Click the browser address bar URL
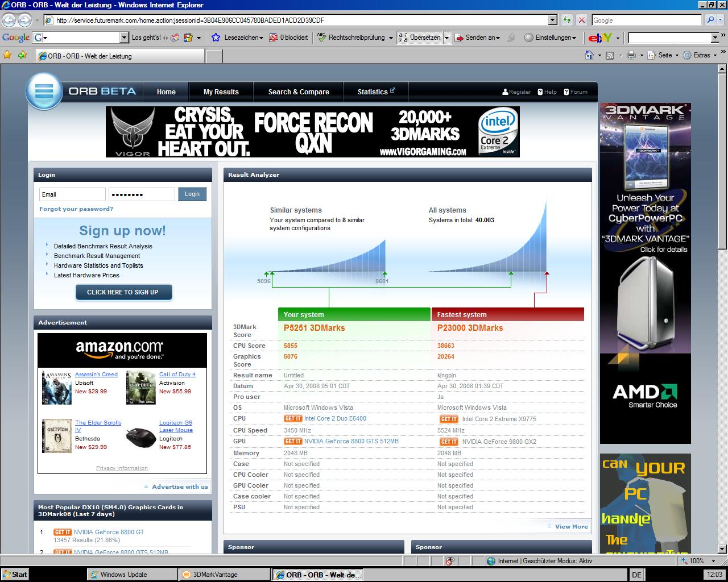728x582 pixels. 296,20
